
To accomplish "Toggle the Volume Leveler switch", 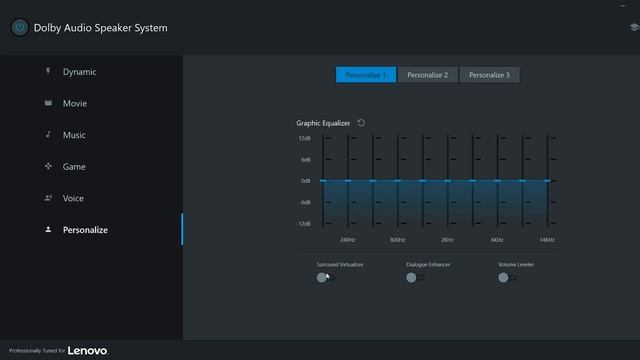I will tap(507, 278).
